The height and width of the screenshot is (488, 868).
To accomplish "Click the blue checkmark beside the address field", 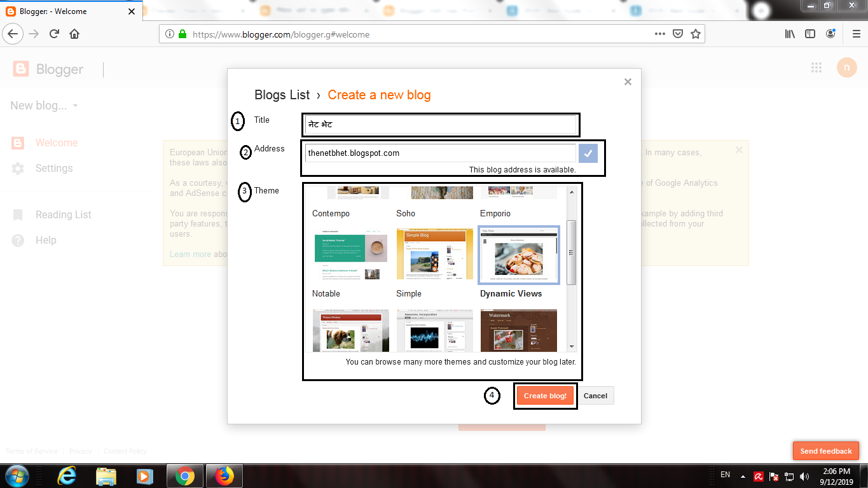I will click(588, 153).
